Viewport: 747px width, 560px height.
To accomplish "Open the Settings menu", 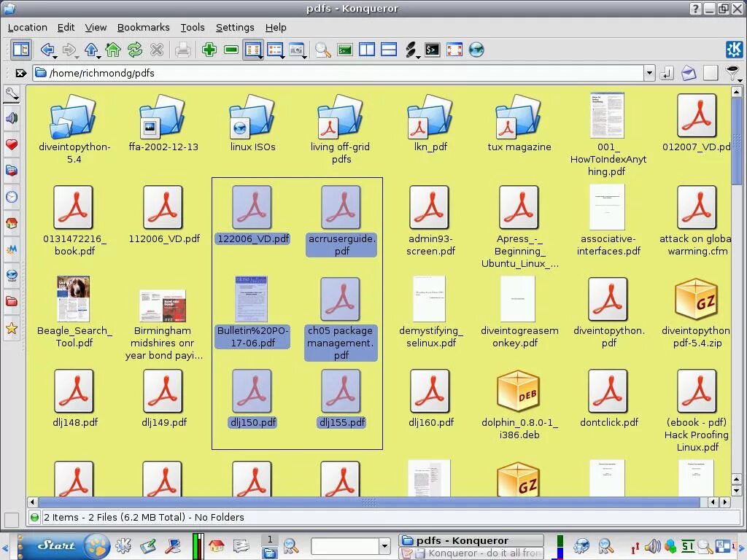I will pyautogui.click(x=235, y=27).
